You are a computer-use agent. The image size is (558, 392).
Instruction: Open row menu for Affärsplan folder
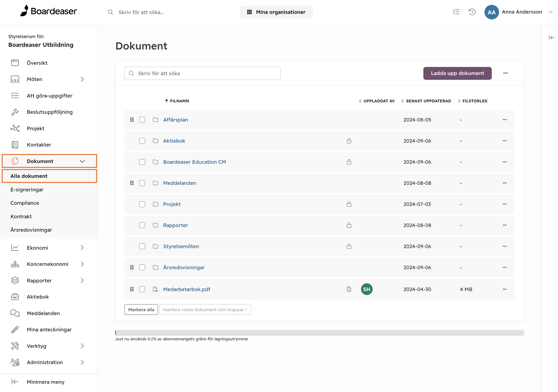[x=505, y=120]
